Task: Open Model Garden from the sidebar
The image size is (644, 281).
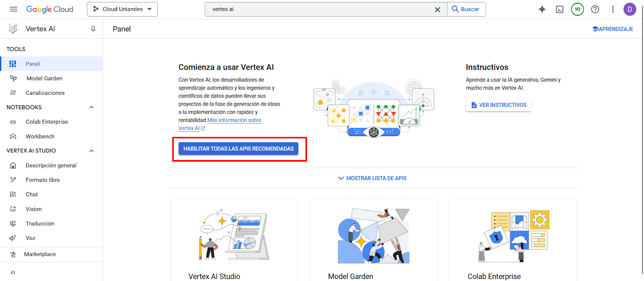Action: pyautogui.click(x=44, y=78)
